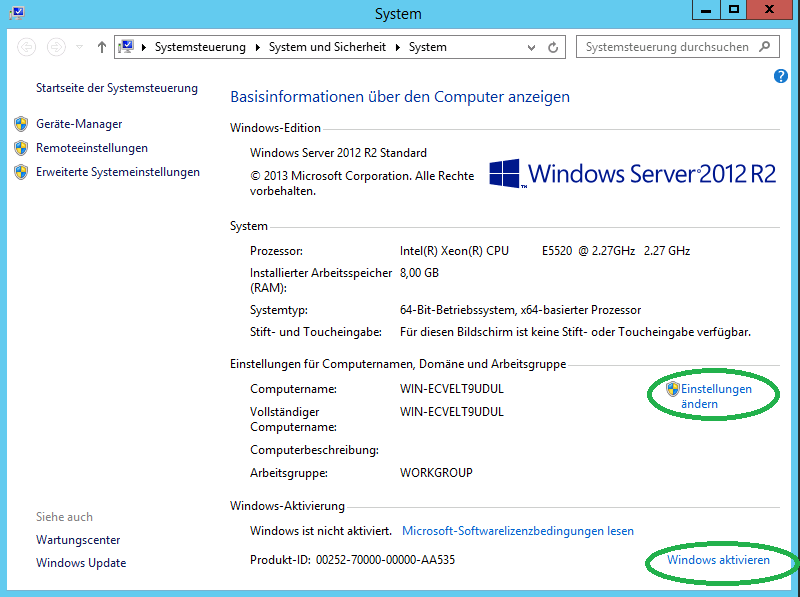Click the back navigation arrow

coord(27,47)
